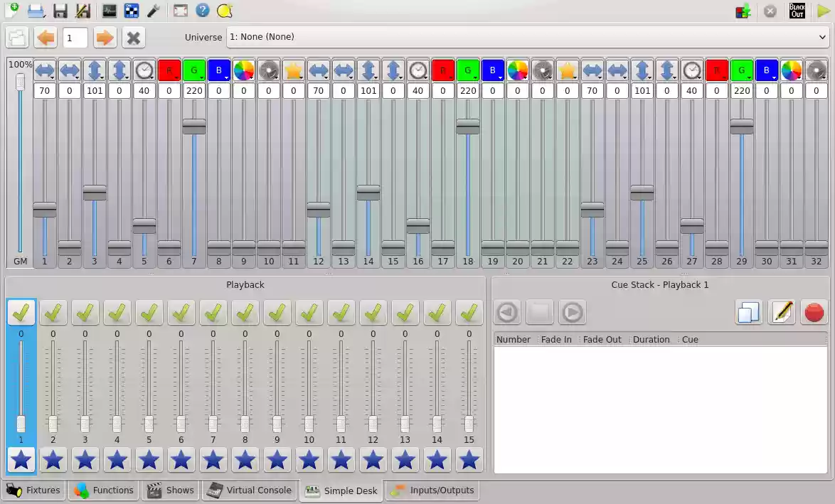Screen dimensions: 835x504
Task: Go to the previous page with the left arrow
Action: pyautogui.click(x=46, y=38)
